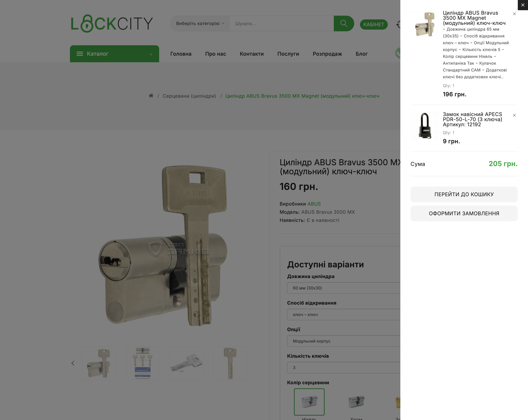This screenshot has width=528, height=420.
Task: Click the home breadcrumb icon
Action: click(151, 96)
